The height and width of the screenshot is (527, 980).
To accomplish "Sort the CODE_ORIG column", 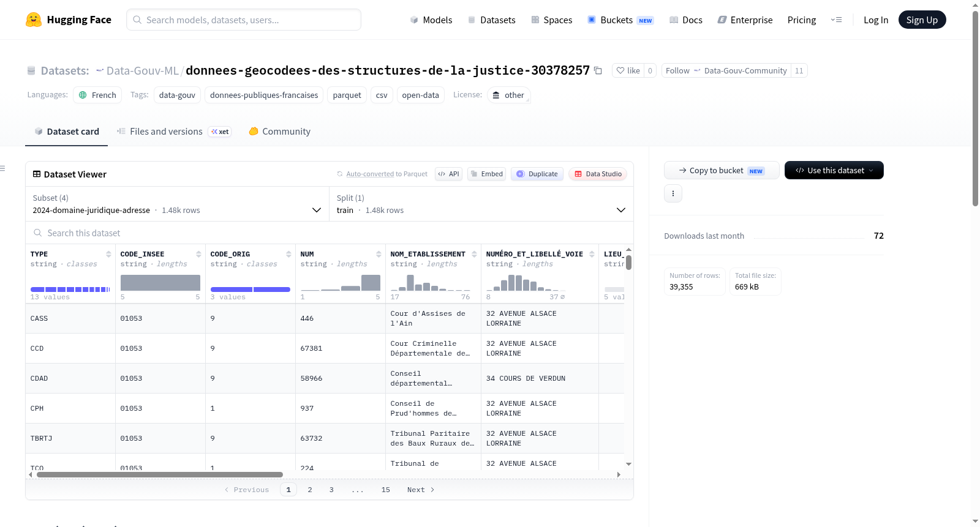I will click(x=288, y=254).
